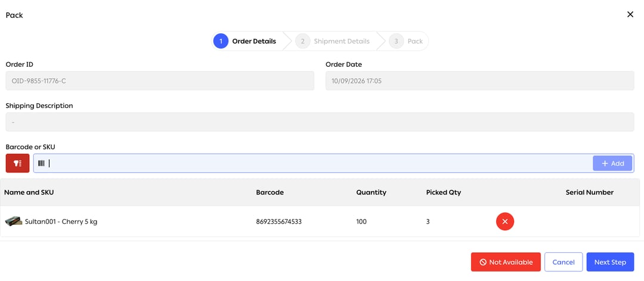
Task: Click barcode value 8692355674533
Action: (x=279, y=222)
